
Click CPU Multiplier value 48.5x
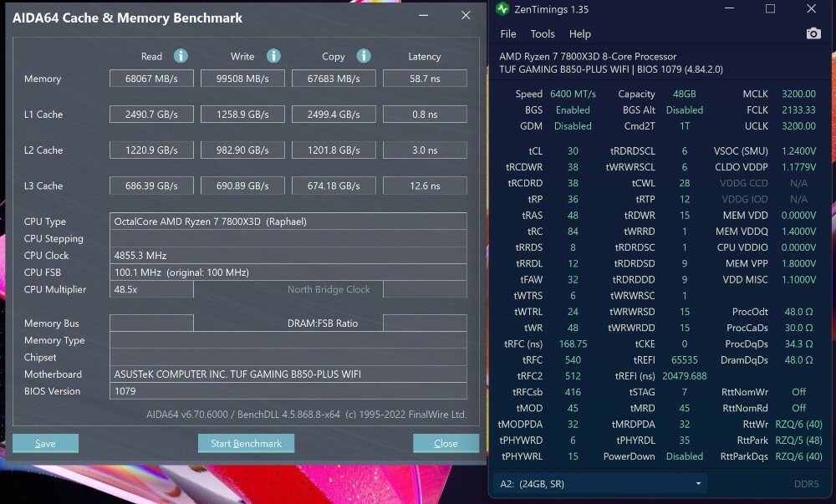pos(151,289)
